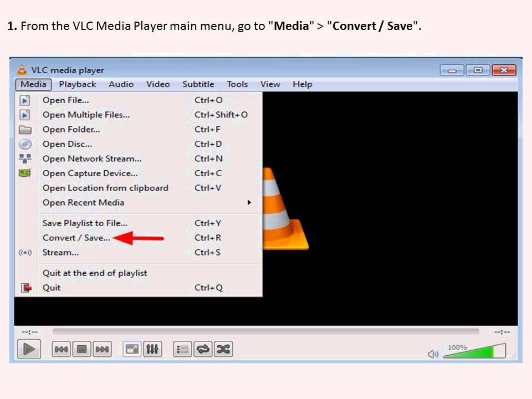Open the Help menu

[303, 84]
